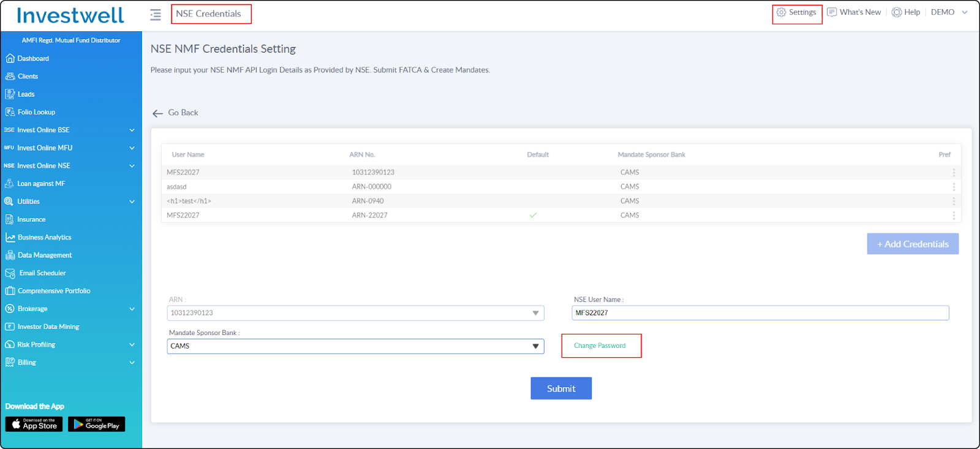
Task: Click the Go Back arrow icon
Action: (x=157, y=113)
